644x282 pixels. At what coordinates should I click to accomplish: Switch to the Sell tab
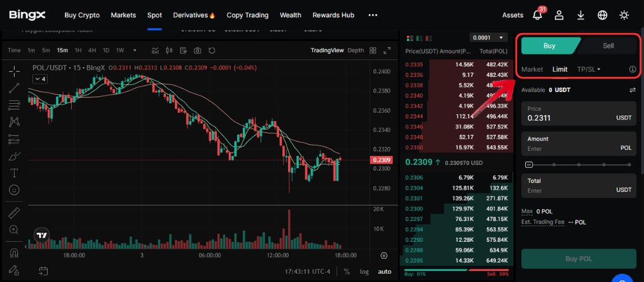pos(608,46)
